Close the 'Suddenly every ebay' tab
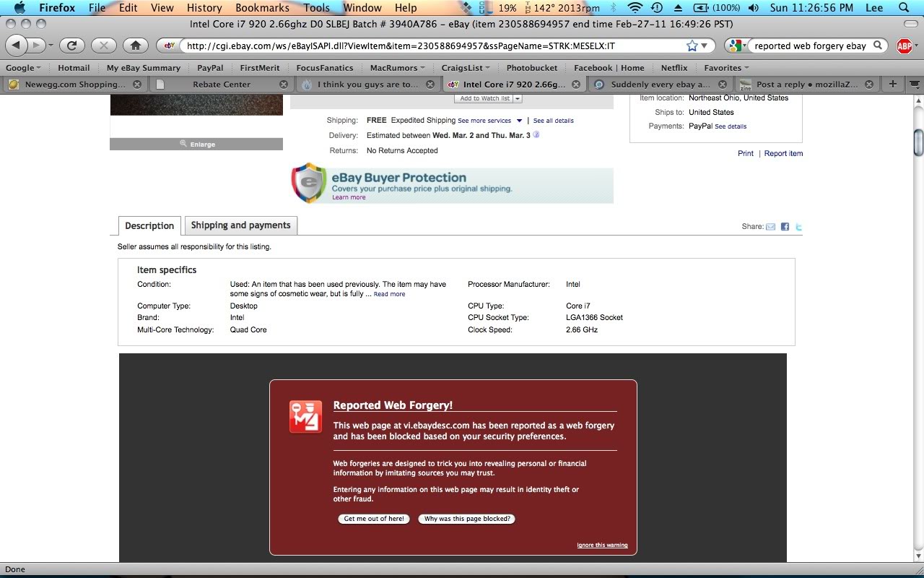The height and width of the screenshot is (578, 924). coord(723,85)
